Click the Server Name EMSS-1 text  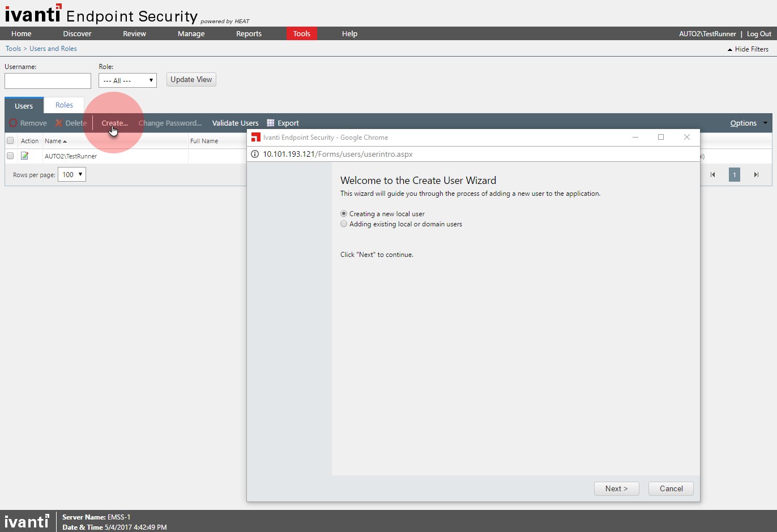96,517
